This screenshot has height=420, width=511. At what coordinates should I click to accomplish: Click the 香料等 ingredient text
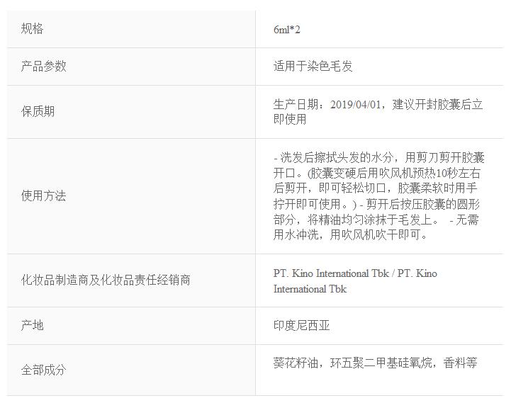pos(461,363)
